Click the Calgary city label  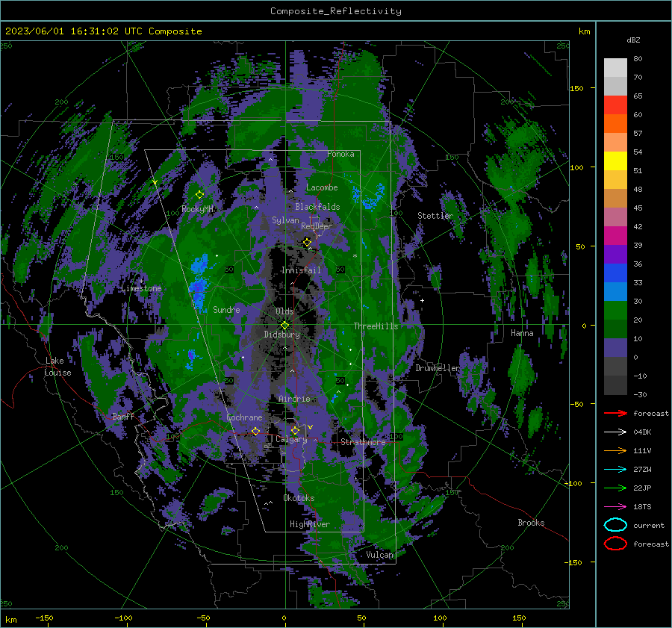click(x=291, y=439)
